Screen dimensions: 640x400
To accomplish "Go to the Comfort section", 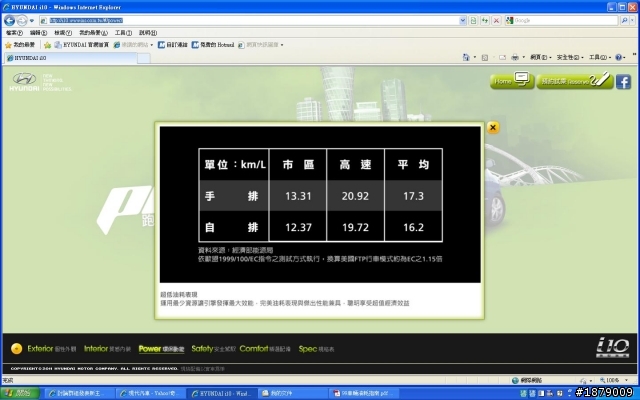I will coord(265,349).
